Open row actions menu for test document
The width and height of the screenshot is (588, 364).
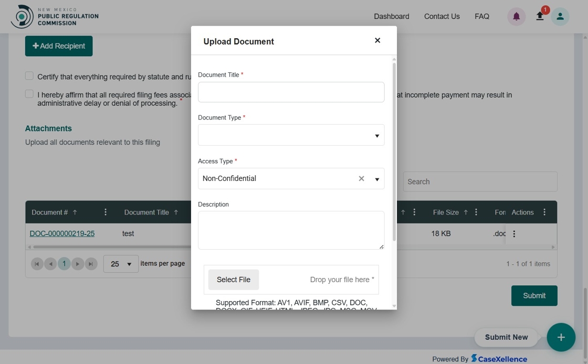(x=514, y=234)
